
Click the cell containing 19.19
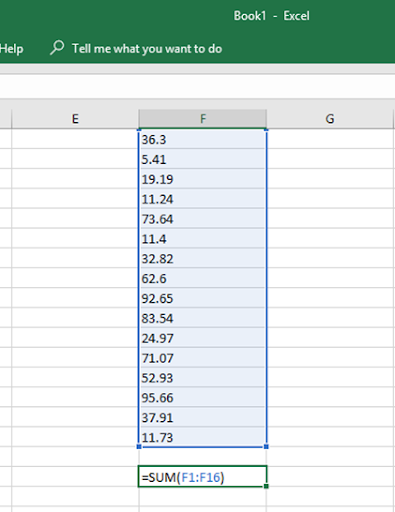[x=203, y=179]
